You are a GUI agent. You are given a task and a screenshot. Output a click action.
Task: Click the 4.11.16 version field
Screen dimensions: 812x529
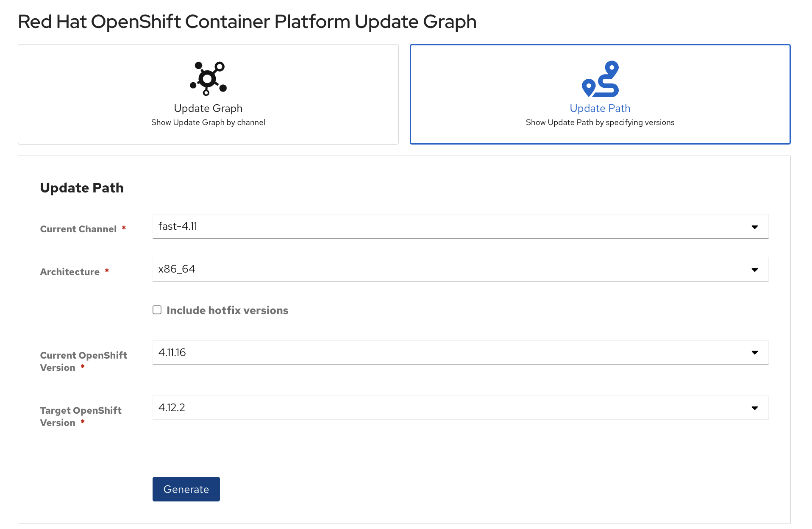pos(297,352)
